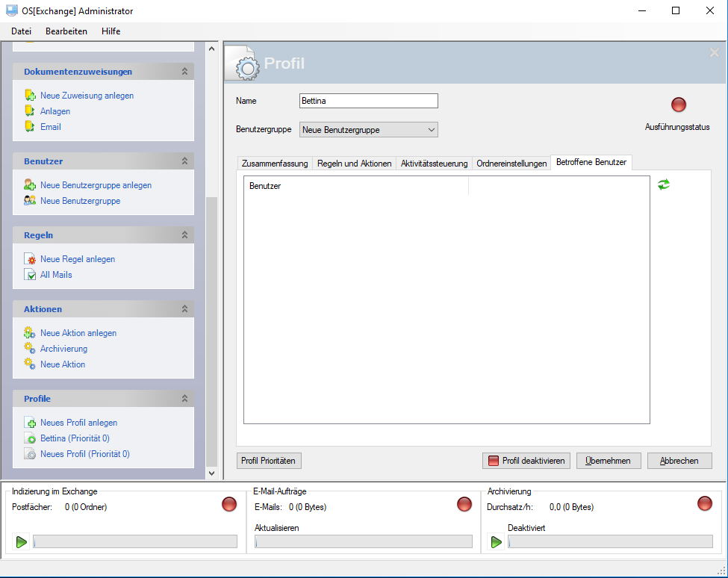Open the Bettina (Priorität 0) profile link
This screenshot has width=728, height=578.
point(75,438)
